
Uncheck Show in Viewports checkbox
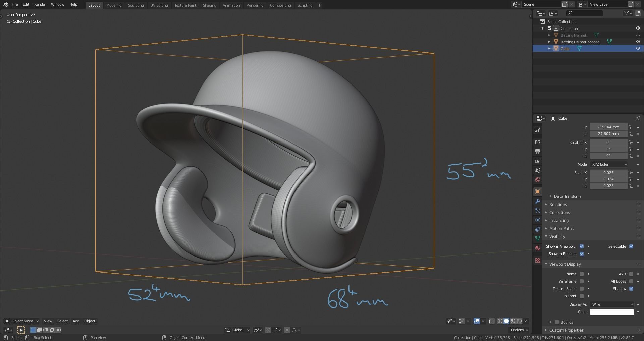click(x=582, y=246)
